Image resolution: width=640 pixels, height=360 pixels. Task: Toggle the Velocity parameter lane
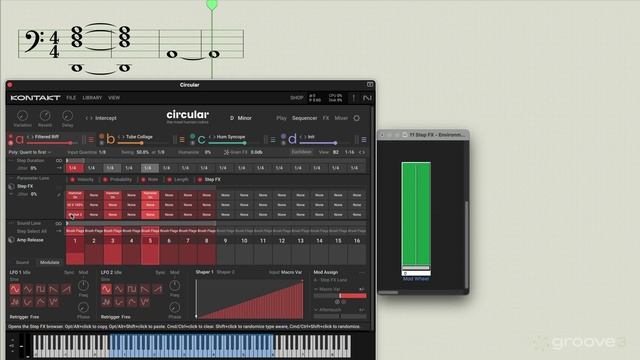point(73,180)
